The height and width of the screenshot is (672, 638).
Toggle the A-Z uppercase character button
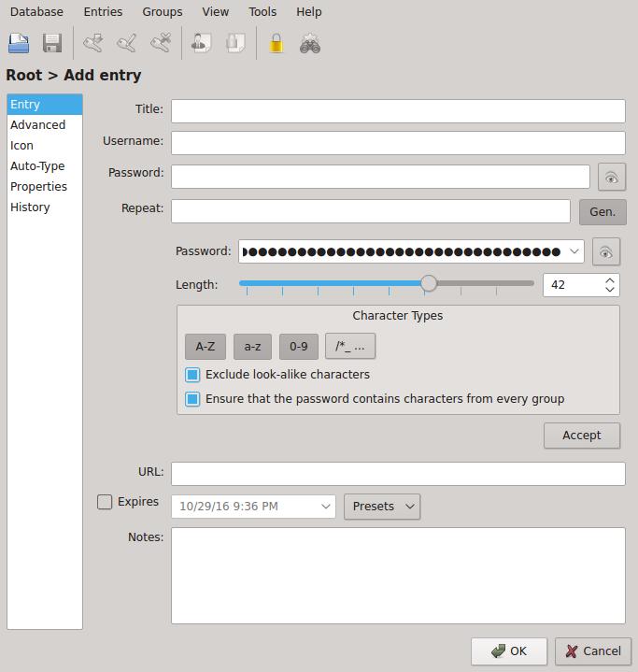tap(205, 347)
